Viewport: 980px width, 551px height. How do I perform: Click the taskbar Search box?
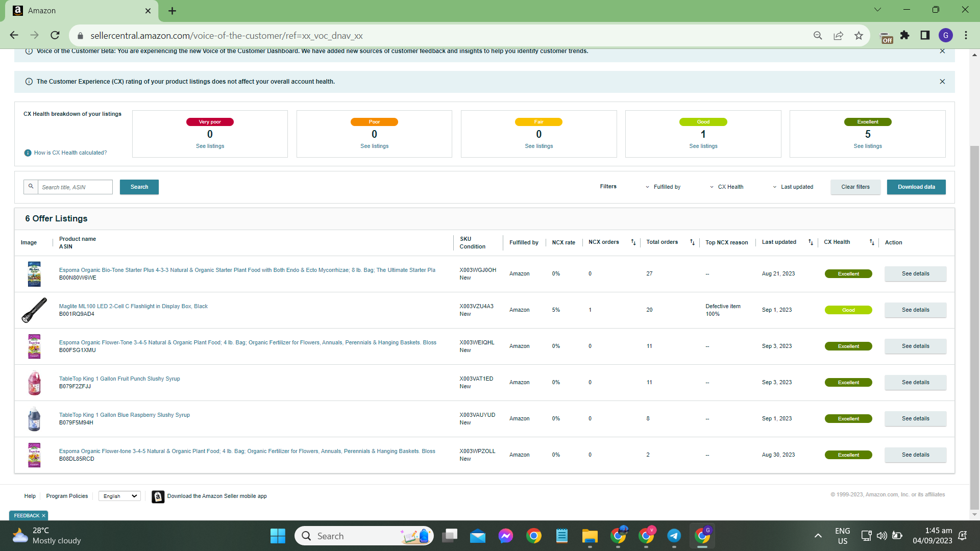[x=364, y=536]
